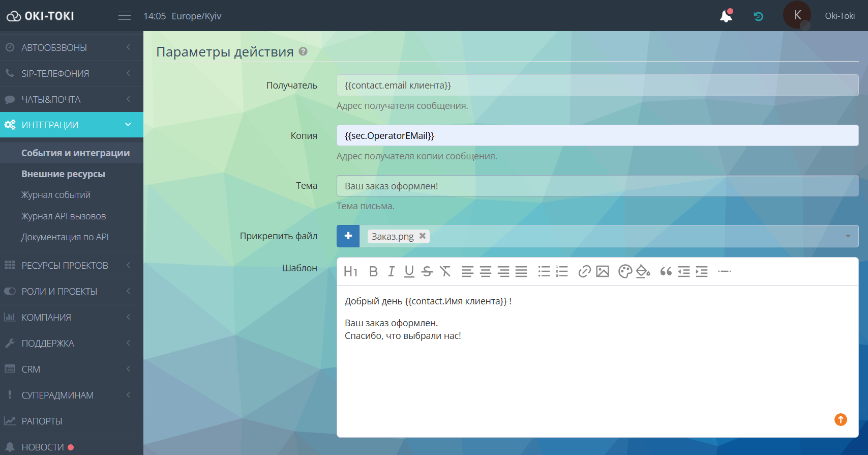Viewport: 868px width, 455px height.
Task: Open Журнал API вызовов submenu item
Action: click(64, 216)
